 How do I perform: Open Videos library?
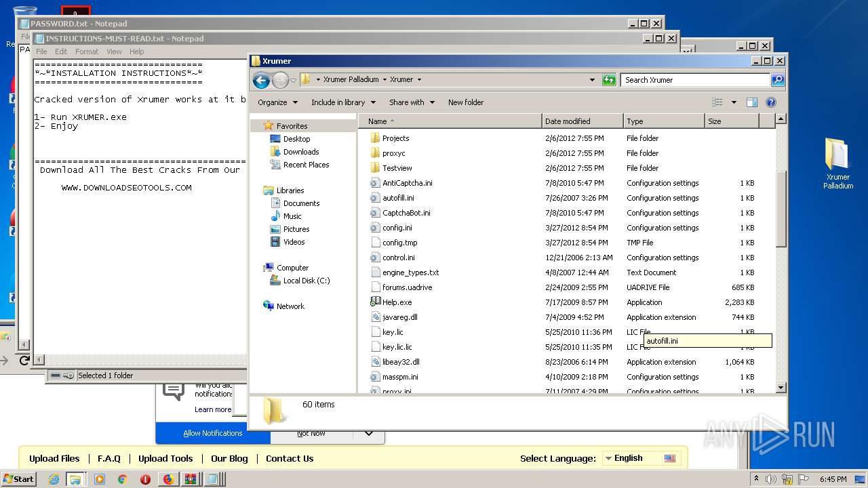294,242
